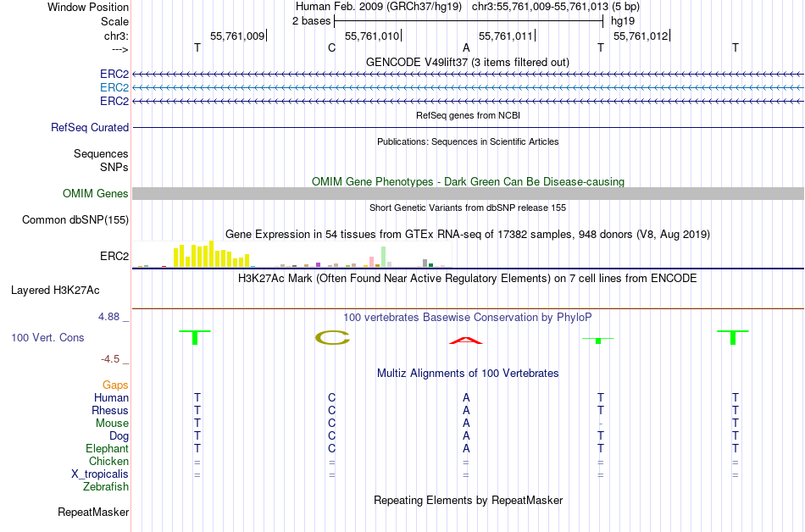Image resolution: width=805 pixels, height=532 pixels.
Task: Click base C in the Dog alignment row
Action: [x=331, y=435]
